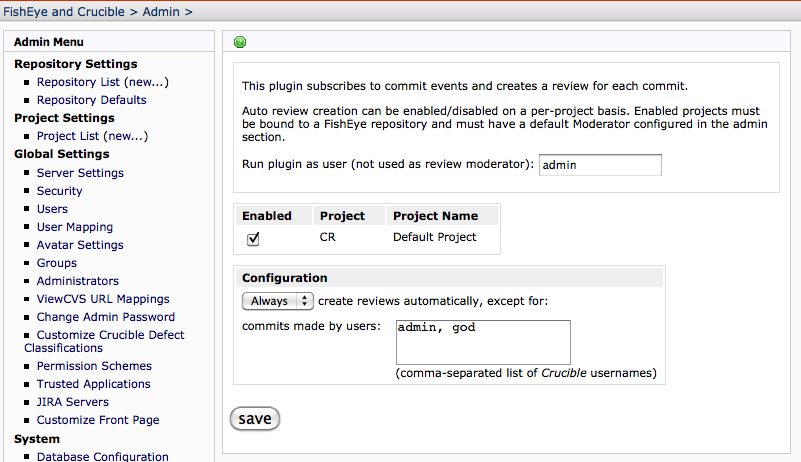This screenshot has height=462, width=801.
Task: Open Repository Defaults page
Action: [x=91, y=100]
